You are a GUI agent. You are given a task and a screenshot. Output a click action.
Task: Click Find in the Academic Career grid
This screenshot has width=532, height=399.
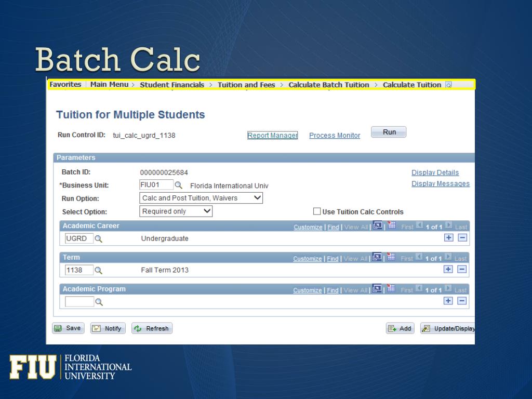[333, 228]
